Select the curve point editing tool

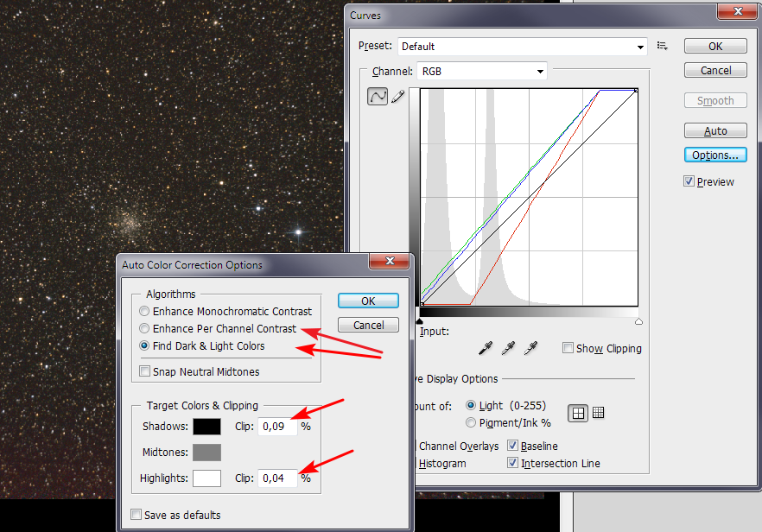pyautogui.click(x=378, y=98)
